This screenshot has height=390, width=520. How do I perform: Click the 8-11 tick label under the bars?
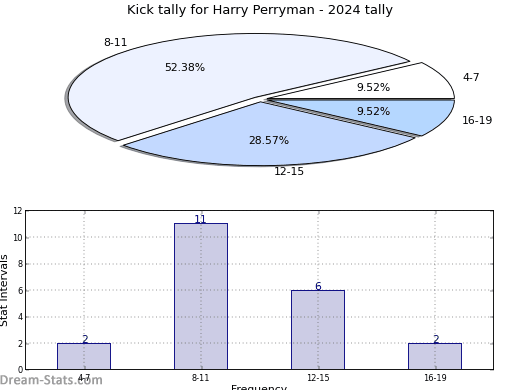click(x=200, y=378)
